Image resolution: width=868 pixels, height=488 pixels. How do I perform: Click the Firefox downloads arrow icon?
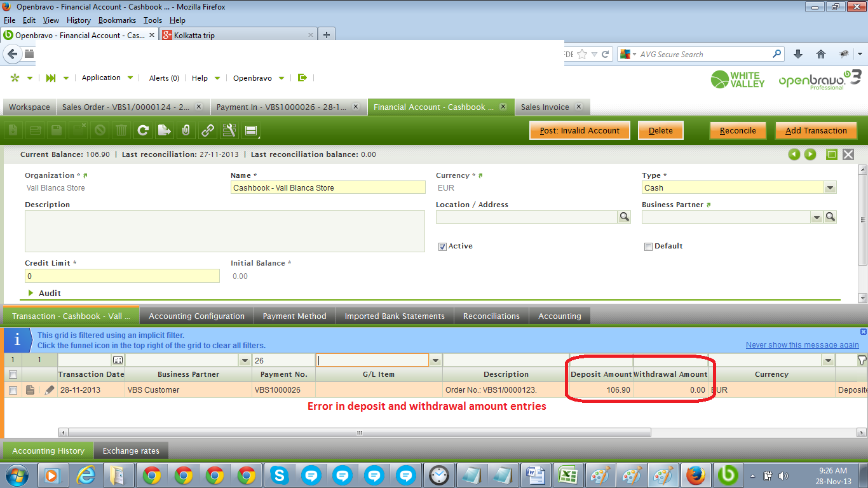pyautogui.click(x=798, y=55)
